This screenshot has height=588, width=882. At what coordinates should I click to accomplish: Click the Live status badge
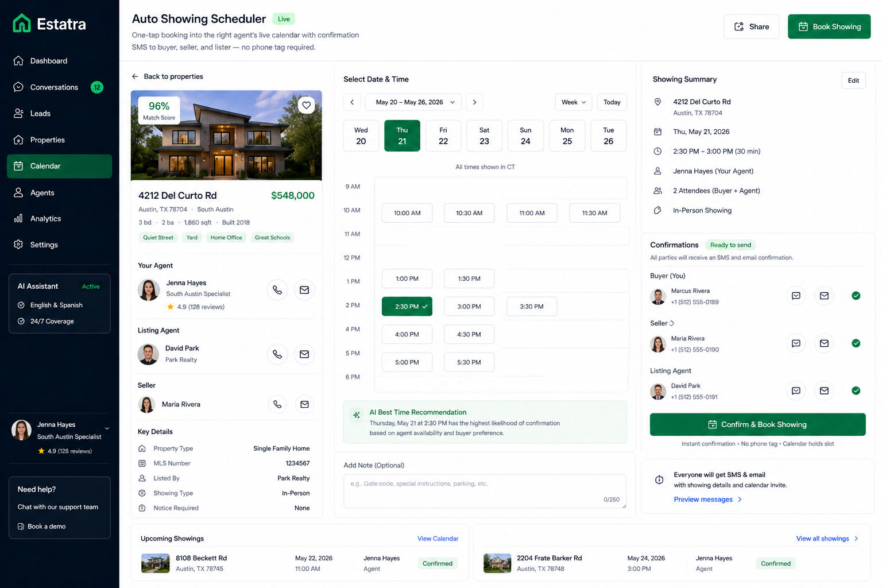coord(284,19)
